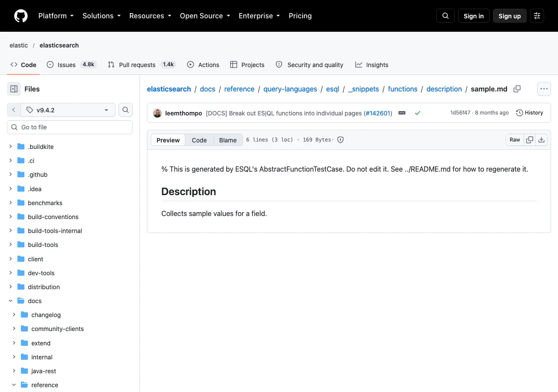Select the Preview view toggle
This screenshot has height=392, width=558.
[x=168, y=140]
